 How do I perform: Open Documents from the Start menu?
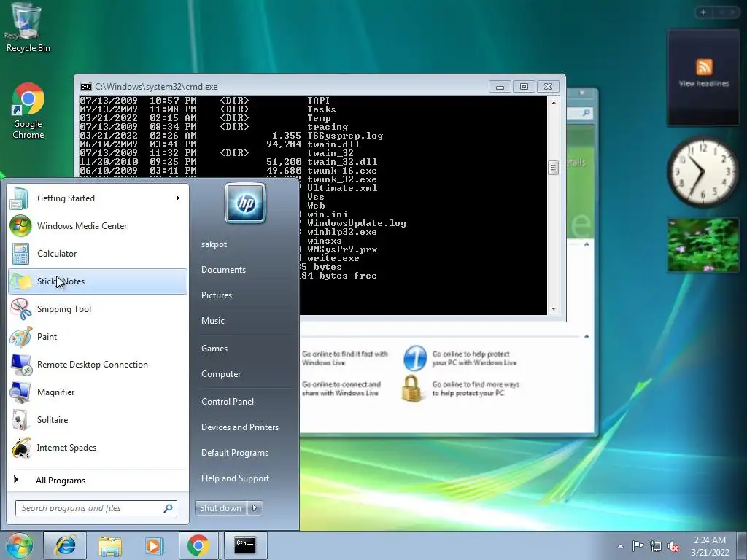223,270
